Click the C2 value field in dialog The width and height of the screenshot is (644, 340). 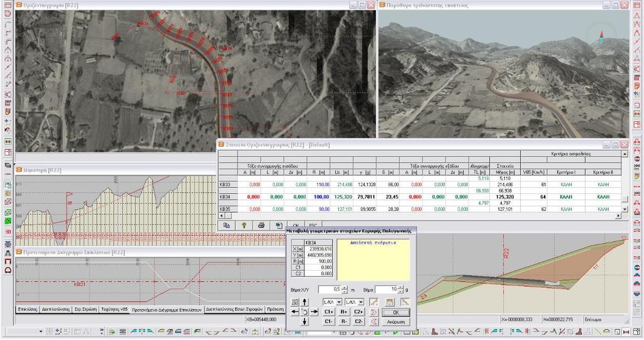(x=318, y=273)
